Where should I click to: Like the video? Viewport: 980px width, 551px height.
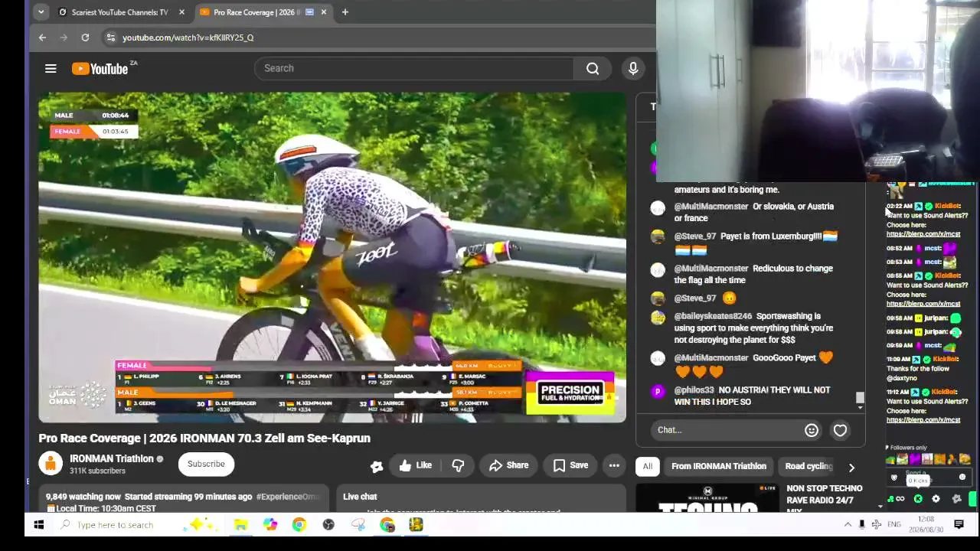coord(415,465)
